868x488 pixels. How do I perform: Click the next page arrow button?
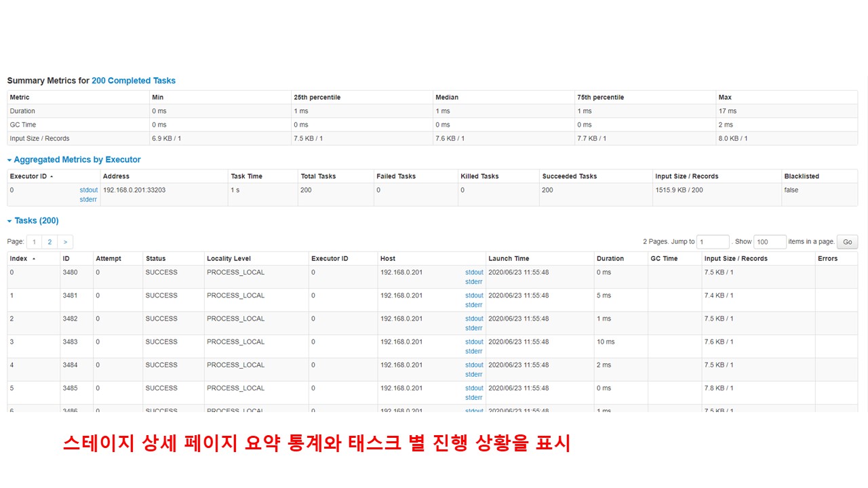65,242
